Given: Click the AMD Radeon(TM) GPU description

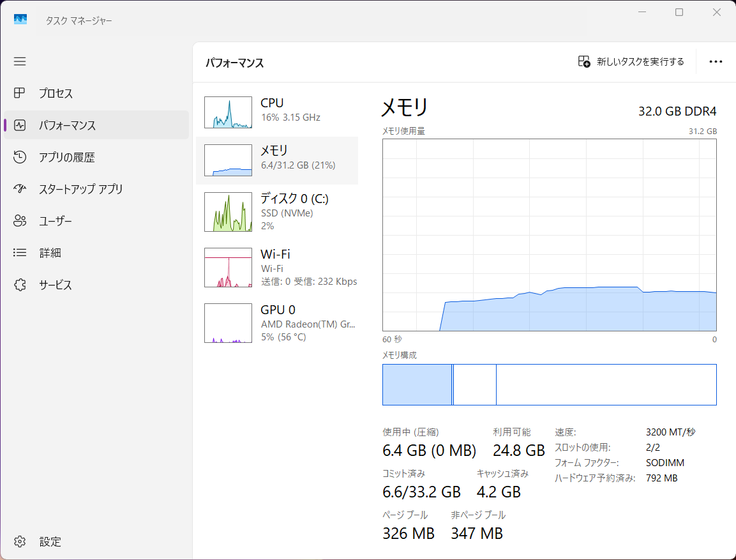Looking at the screenshot, I should [308, 324].
